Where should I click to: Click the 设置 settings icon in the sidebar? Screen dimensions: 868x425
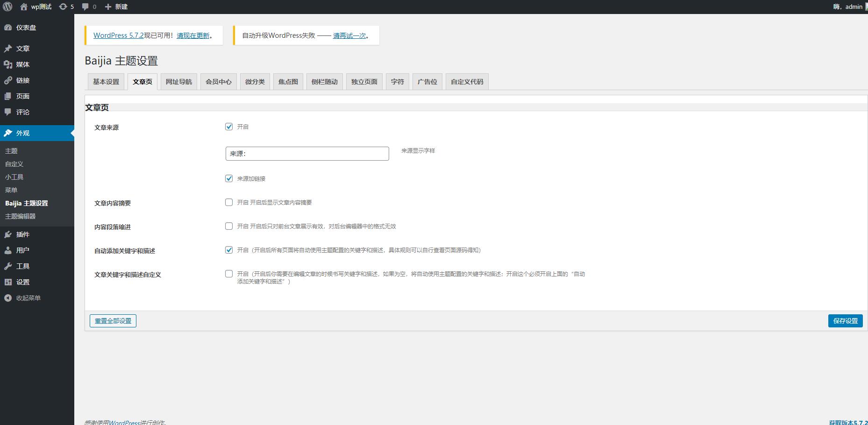coord(8,282)
